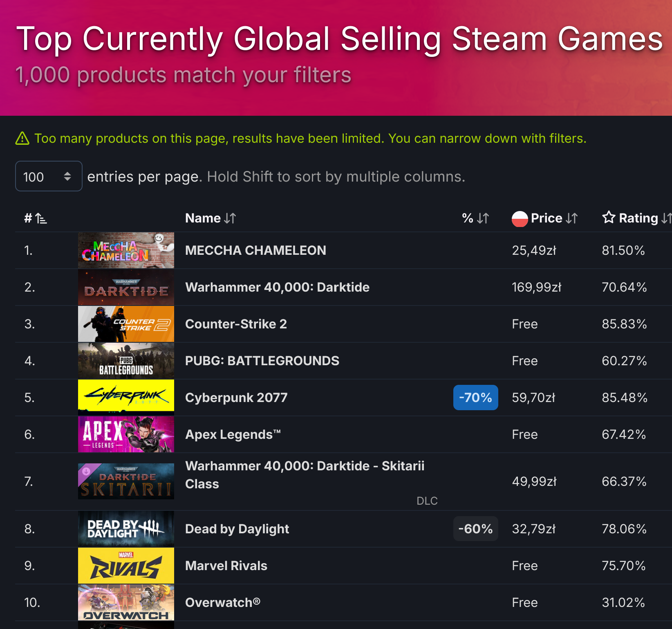This screenshot has width=672, height=629.
Task: Click the Poland flag currency icon
Action: (520, 218)
